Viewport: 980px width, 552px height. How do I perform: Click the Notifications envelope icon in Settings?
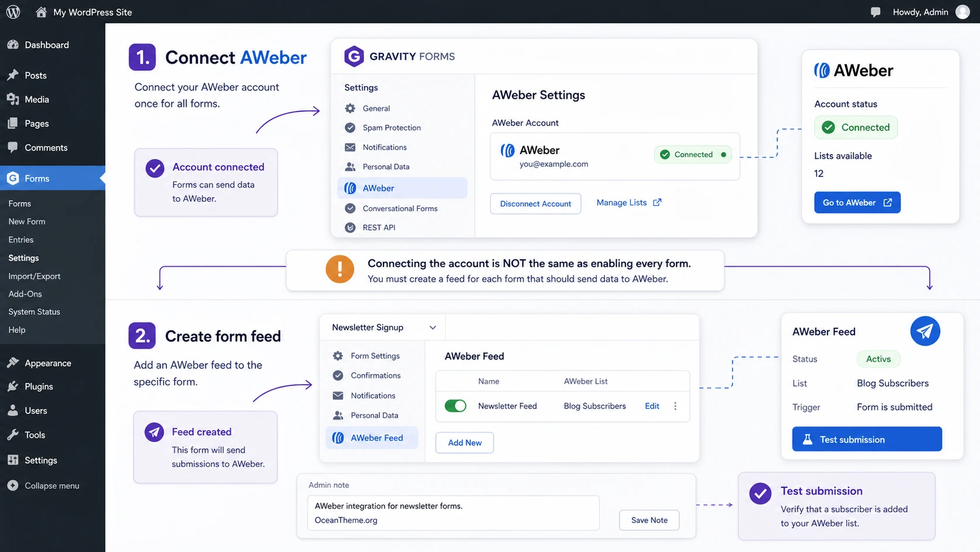click(350, 147)
